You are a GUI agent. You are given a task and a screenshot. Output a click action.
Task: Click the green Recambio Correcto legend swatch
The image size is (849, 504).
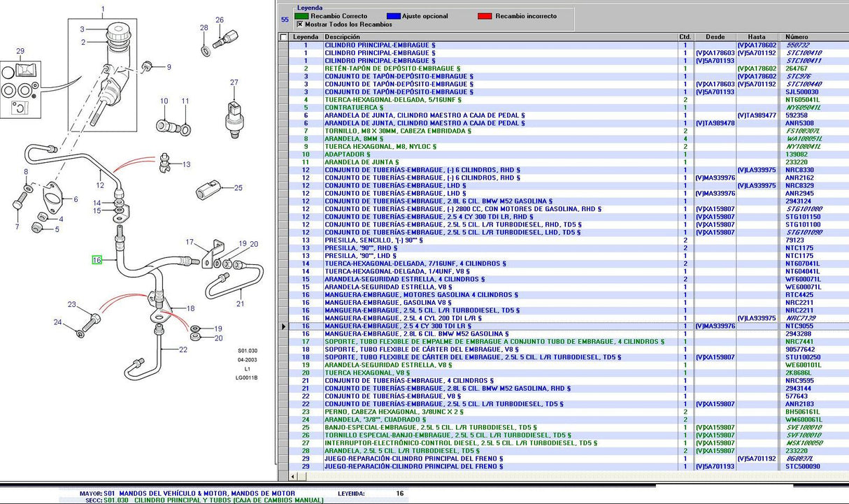point(301,15)
